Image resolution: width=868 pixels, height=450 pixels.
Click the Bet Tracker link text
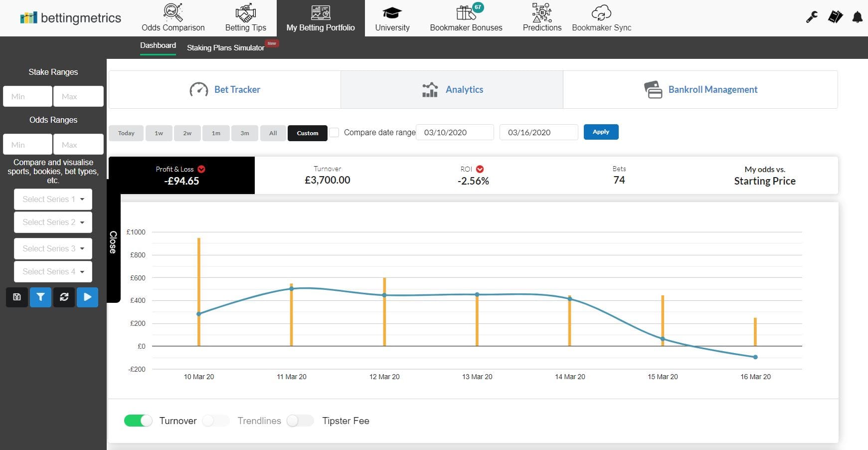[237, 90]
